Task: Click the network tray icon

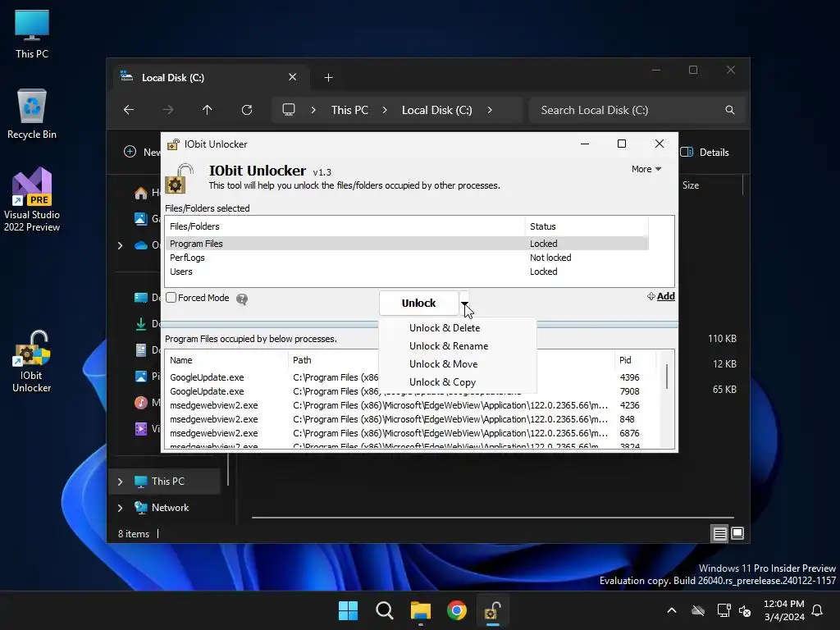Action: coord(724,610)
